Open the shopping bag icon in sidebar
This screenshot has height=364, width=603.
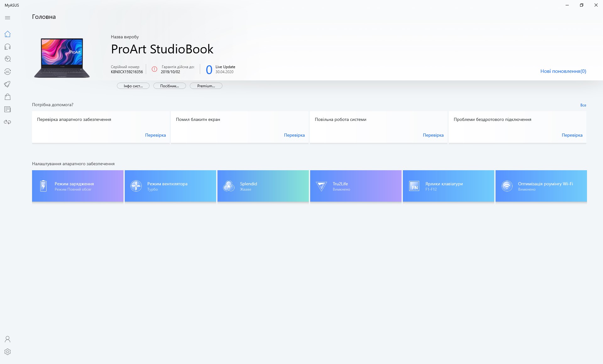pos(8,97)
